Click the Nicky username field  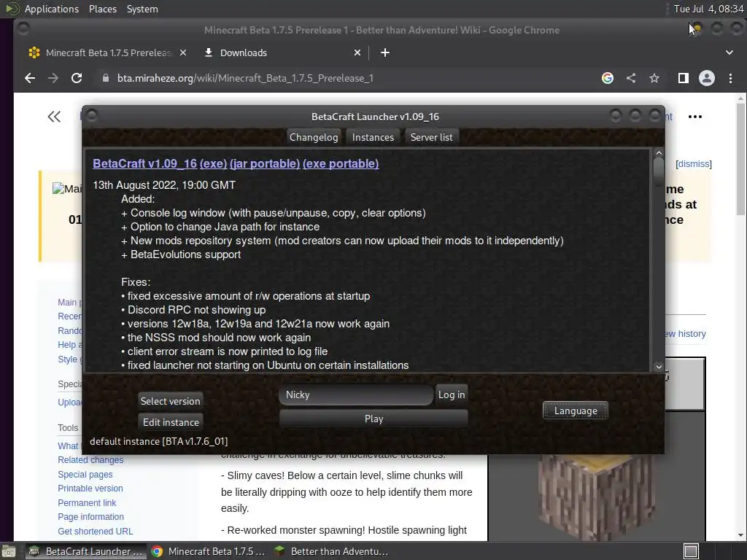pos(356,394)
